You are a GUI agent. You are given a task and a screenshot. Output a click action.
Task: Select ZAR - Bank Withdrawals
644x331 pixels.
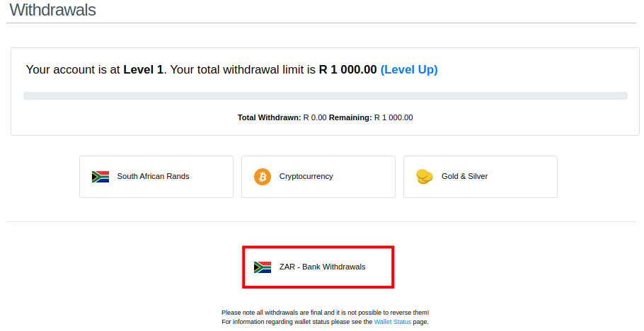(x=318, y=267)
